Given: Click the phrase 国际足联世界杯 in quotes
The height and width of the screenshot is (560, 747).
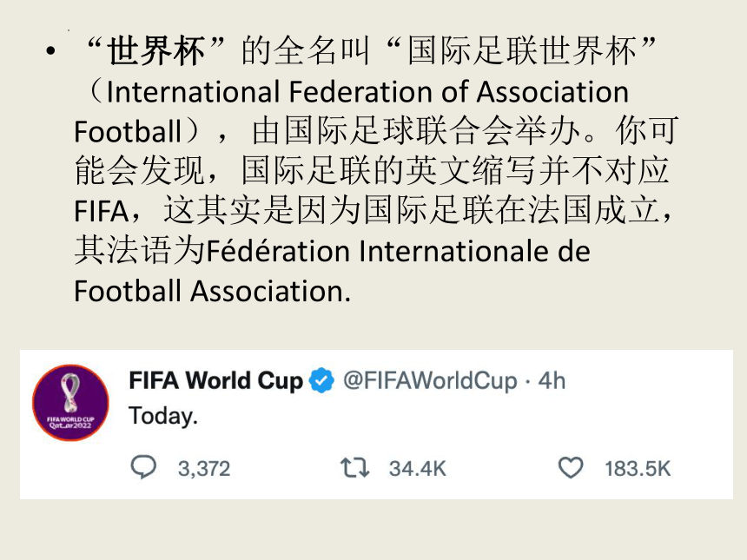Looking at the screenshot, I should click(522, 51).
